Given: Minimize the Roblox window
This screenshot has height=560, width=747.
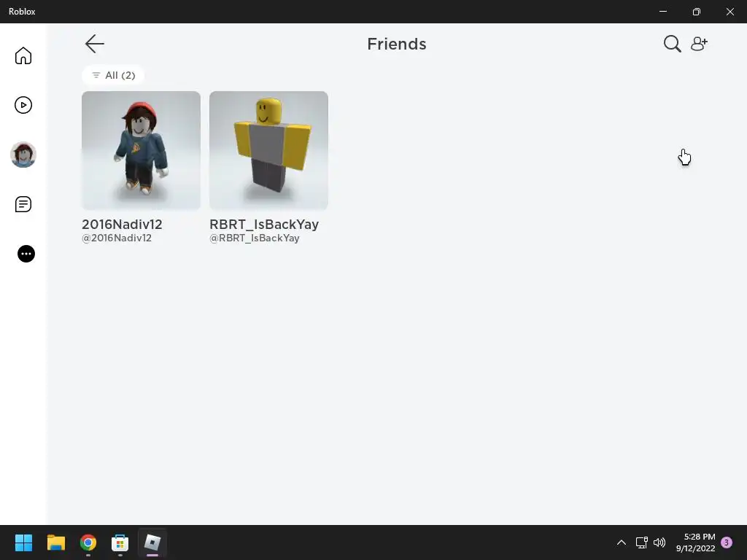Looking at the screenshot, I should point(662,12).
